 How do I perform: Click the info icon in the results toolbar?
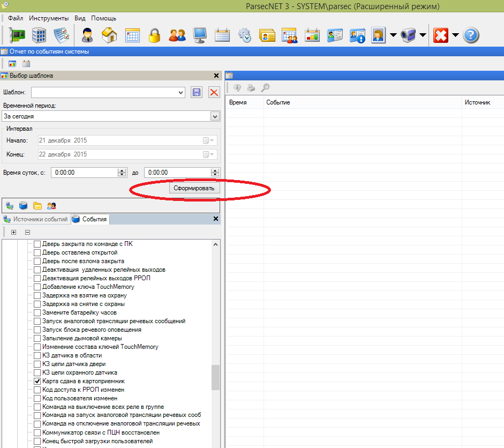(x=237, y=87)
